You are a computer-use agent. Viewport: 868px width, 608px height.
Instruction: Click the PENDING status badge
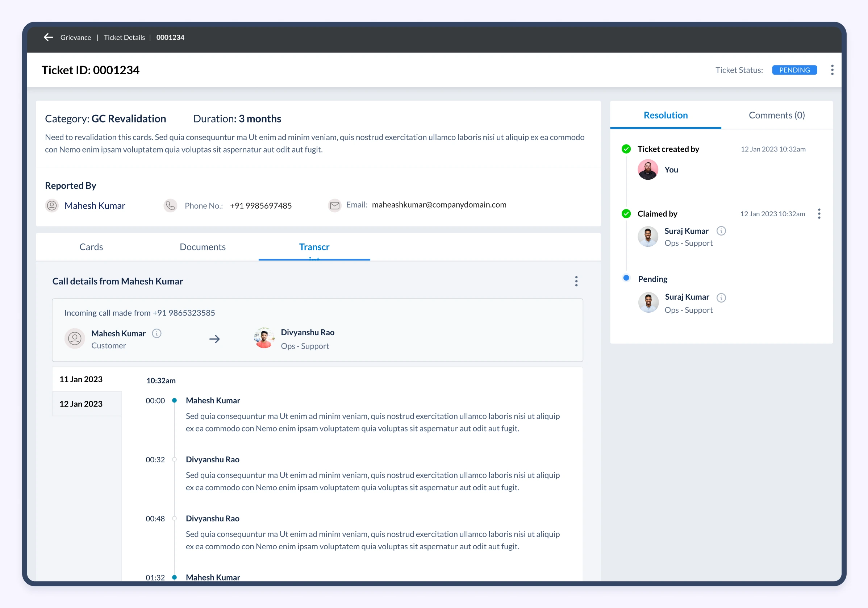(x=794, y=70)
